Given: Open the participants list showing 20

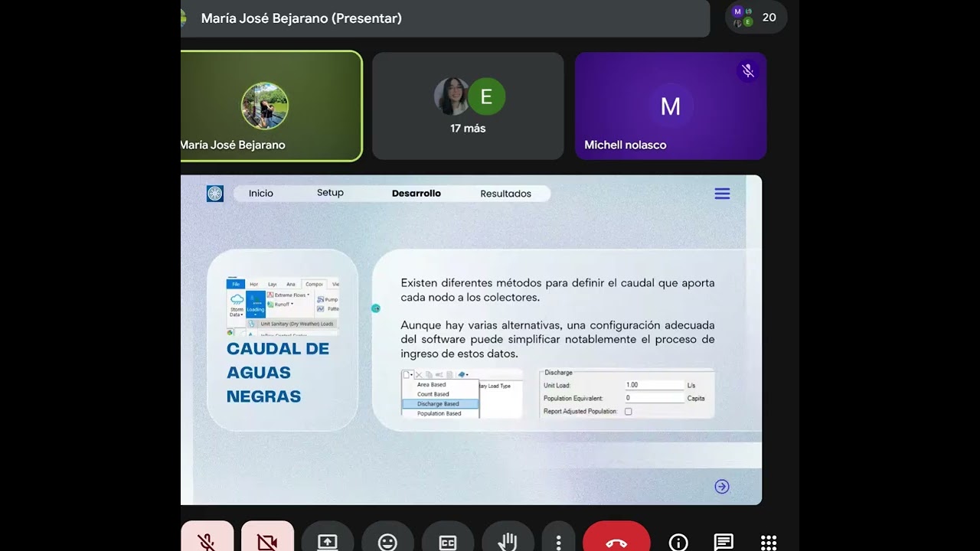Looking at the screenshot, I should point(756,17).
